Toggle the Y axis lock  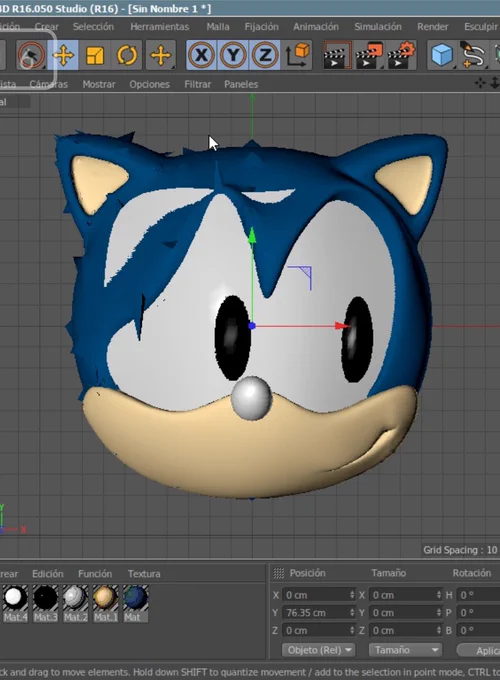pyautogui.click(x=233, y=55)
